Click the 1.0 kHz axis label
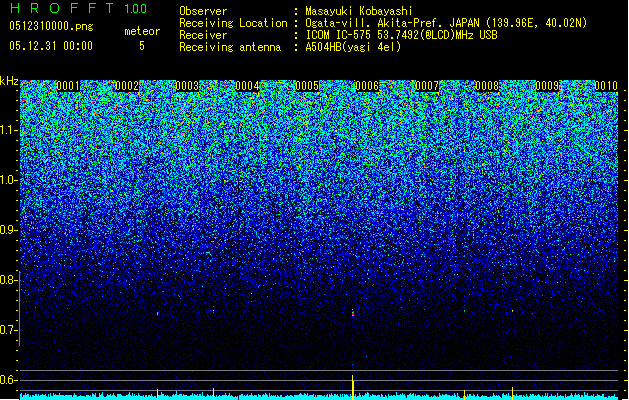The width and height of the screenshot is (629, 400). click(10, 180)
